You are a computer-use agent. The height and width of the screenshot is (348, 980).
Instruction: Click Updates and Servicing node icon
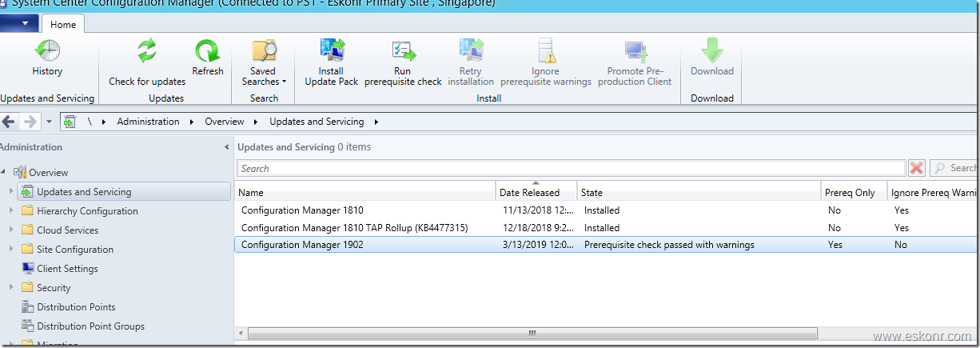28,192
